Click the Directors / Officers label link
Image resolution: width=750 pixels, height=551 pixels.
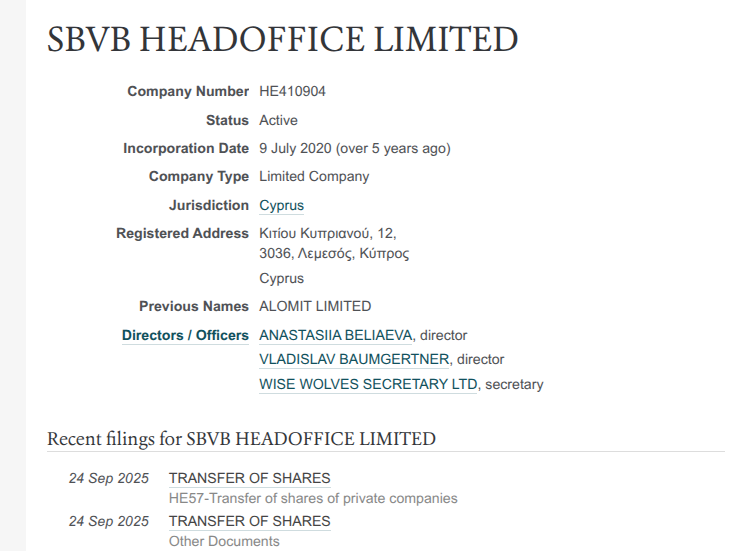pos(185,336)
